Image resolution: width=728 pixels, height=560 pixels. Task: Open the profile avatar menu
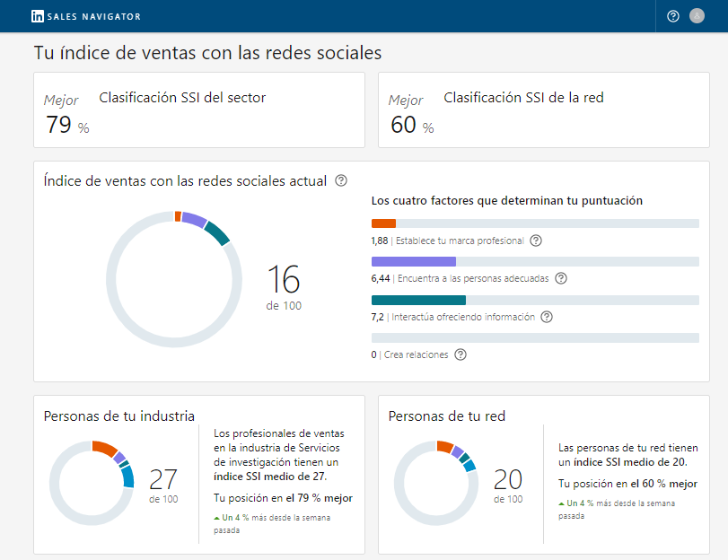click(697, 16)
